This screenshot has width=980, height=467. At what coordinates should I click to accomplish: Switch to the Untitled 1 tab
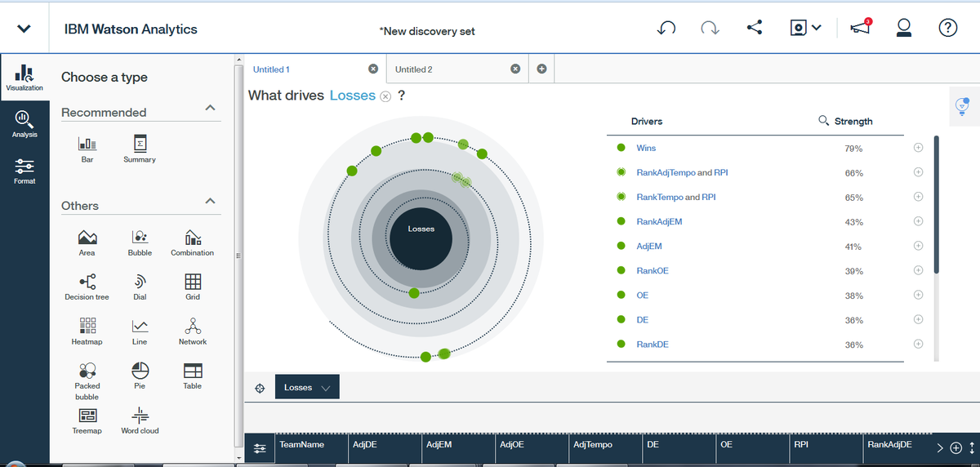tap(271, 69)
